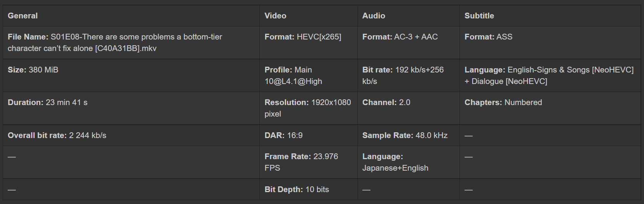Image resolution: width=644 pixels, height=204 pixels.
Task: Select the subtitle Format ASS cell
Action: pyautogui.click(x=488, y=37)
